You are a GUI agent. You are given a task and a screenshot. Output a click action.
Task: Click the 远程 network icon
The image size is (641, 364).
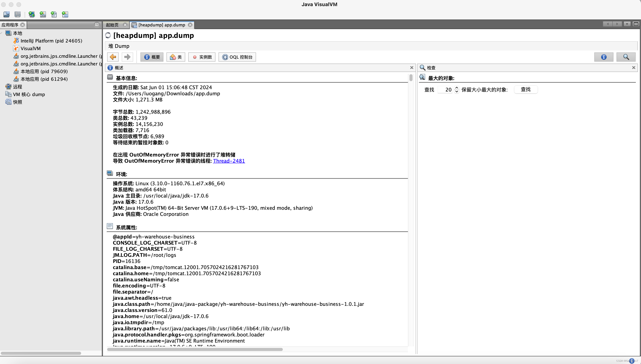[x=8, y=87]
